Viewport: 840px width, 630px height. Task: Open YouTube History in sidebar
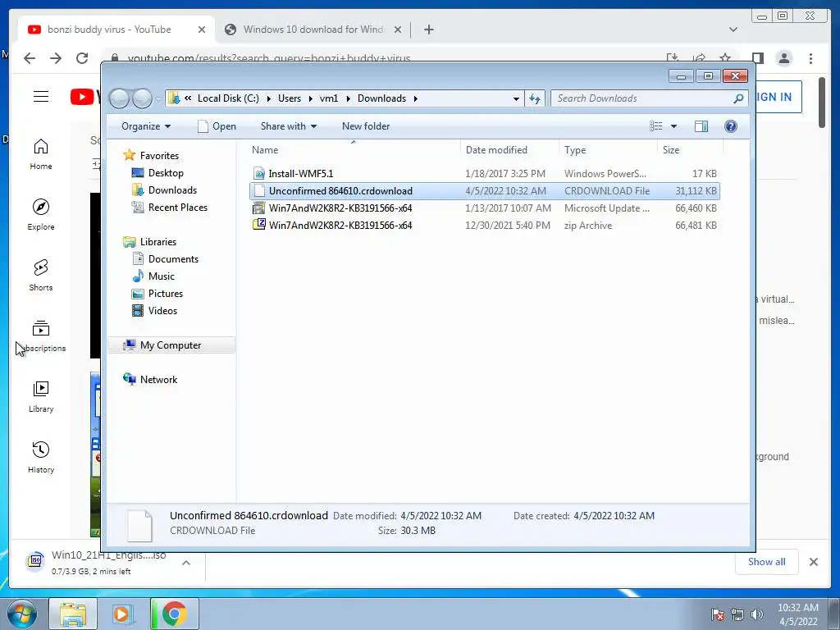[x=41, y=458]
